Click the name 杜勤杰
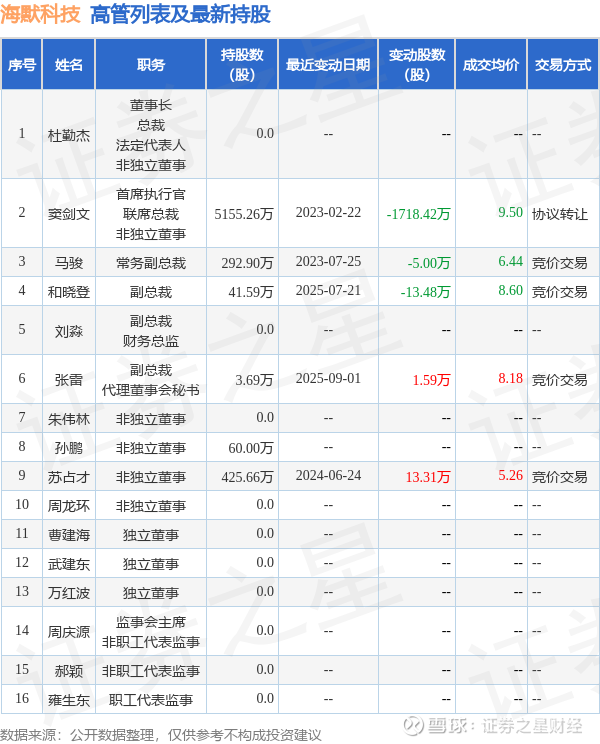The height and width of the screenshot is (744, 600). [x=69, y=136]
